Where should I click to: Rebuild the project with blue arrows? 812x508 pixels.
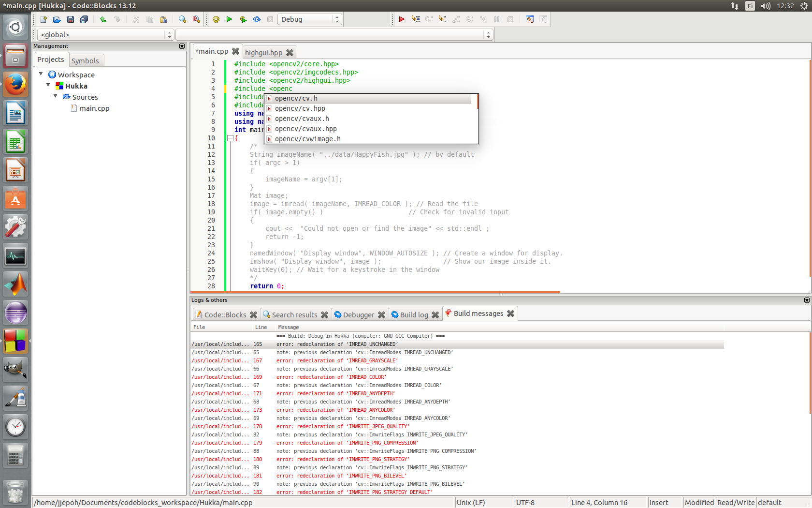[257, 19]
